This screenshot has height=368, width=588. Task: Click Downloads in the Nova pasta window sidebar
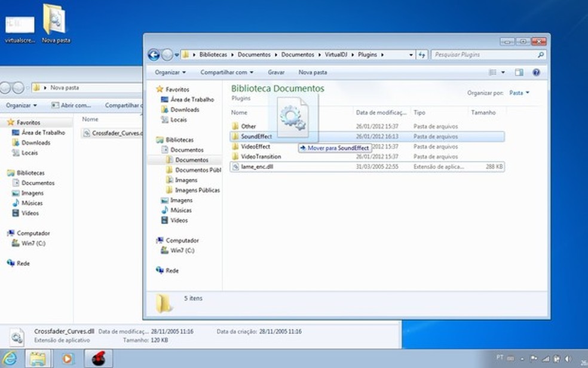pyautogui.click(x=36, y=142)
